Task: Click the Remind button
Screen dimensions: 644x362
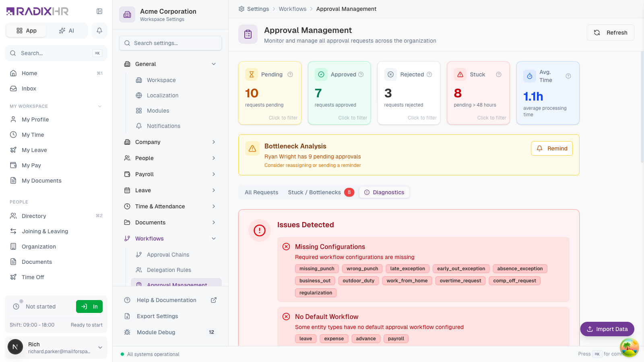Action: [552, 148]
